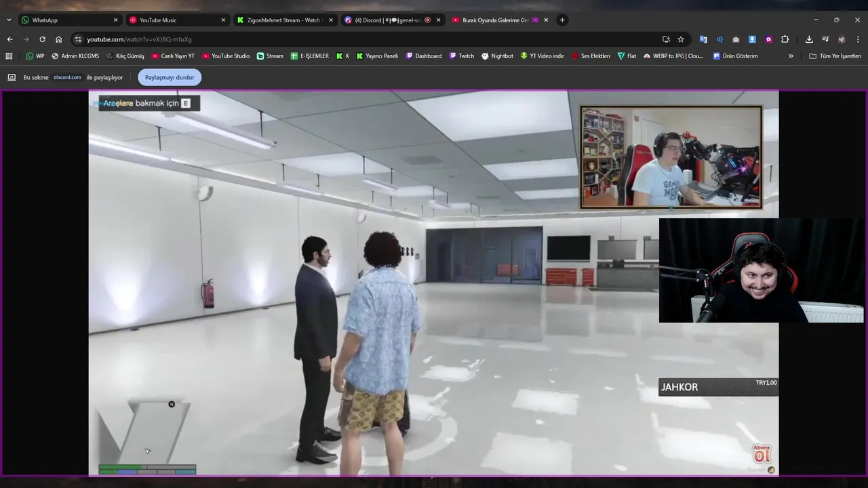
Task: Click the tab sharing indicator icon
Action: coord(12,77)
